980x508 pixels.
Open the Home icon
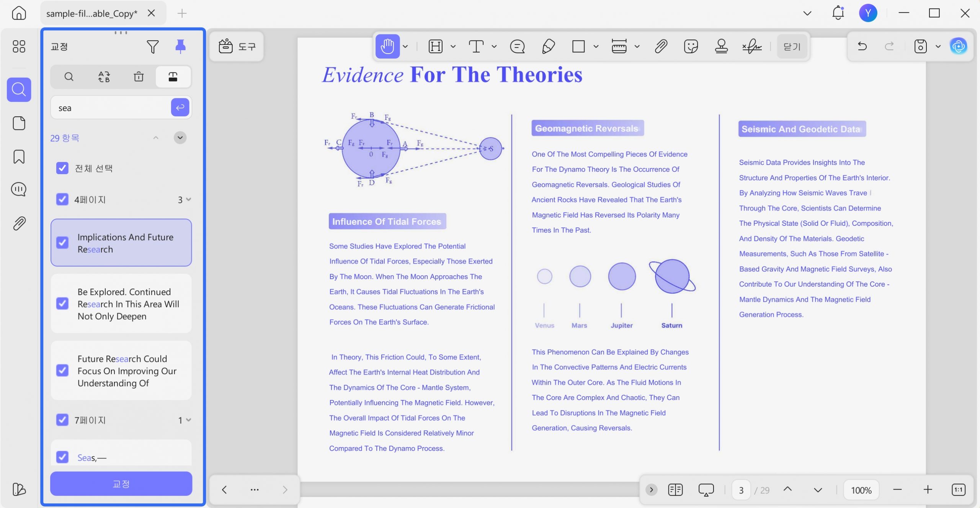click(19, 13)
